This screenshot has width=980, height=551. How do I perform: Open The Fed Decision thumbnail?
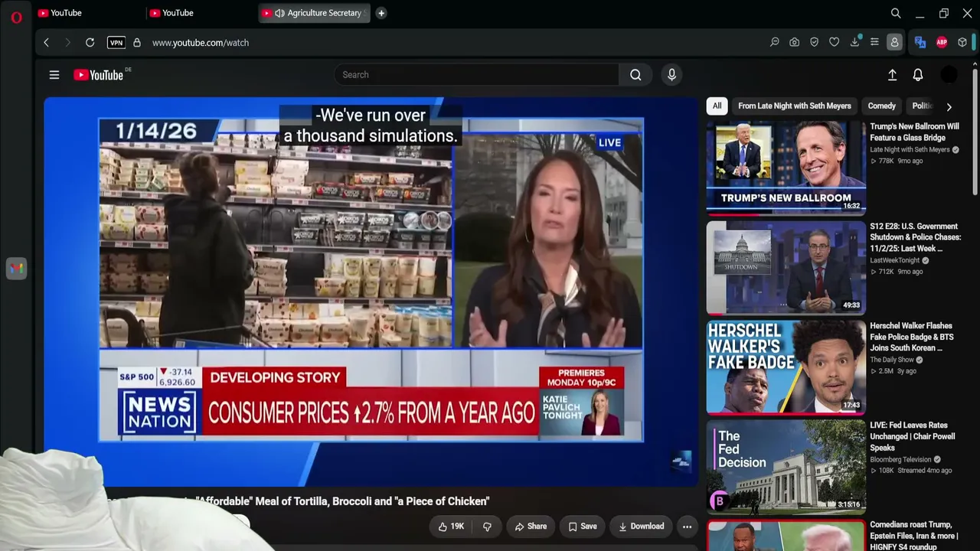pyautogui.click(x=786, y=466)
